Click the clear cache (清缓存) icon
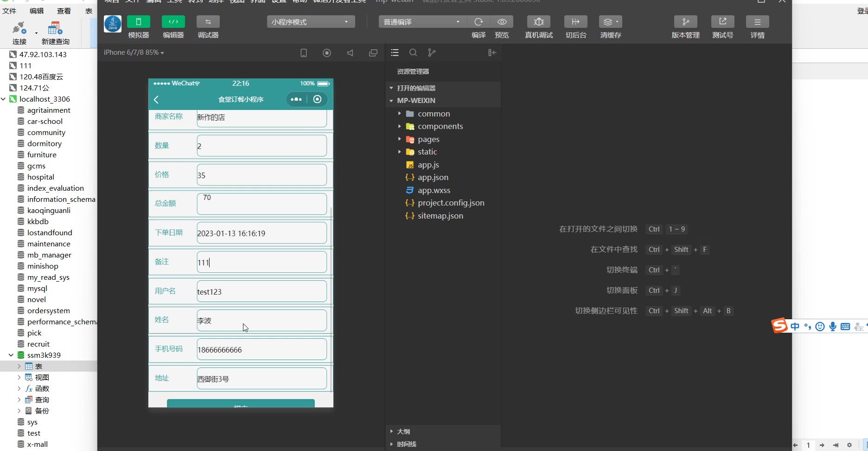868x451 pixels. tap(610, 22)
